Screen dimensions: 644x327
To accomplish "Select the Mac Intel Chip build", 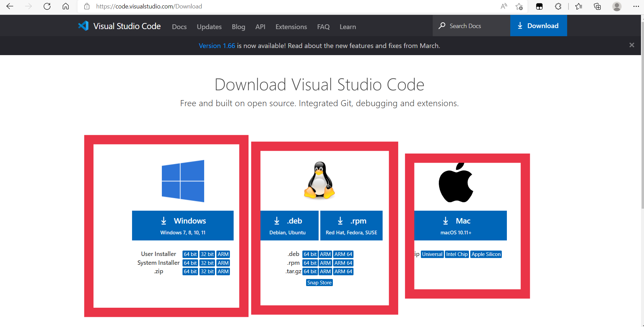I will 457,254.
